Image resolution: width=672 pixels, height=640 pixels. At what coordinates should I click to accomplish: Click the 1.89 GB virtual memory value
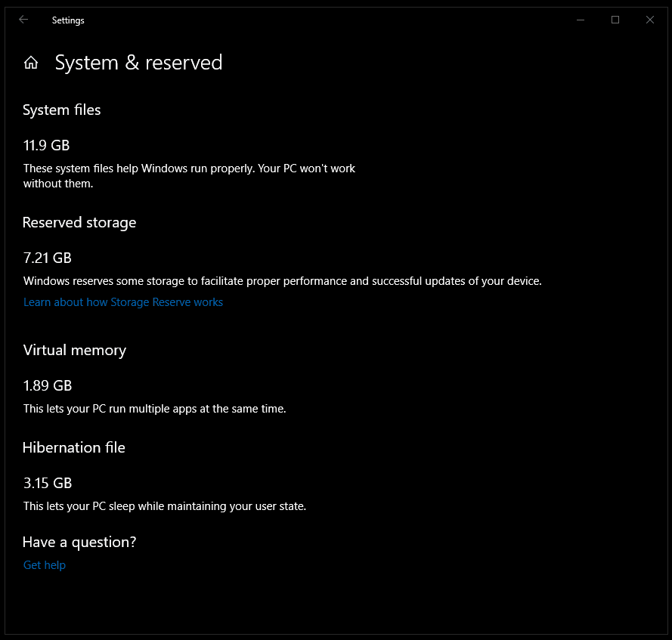[x=48, y=385]
